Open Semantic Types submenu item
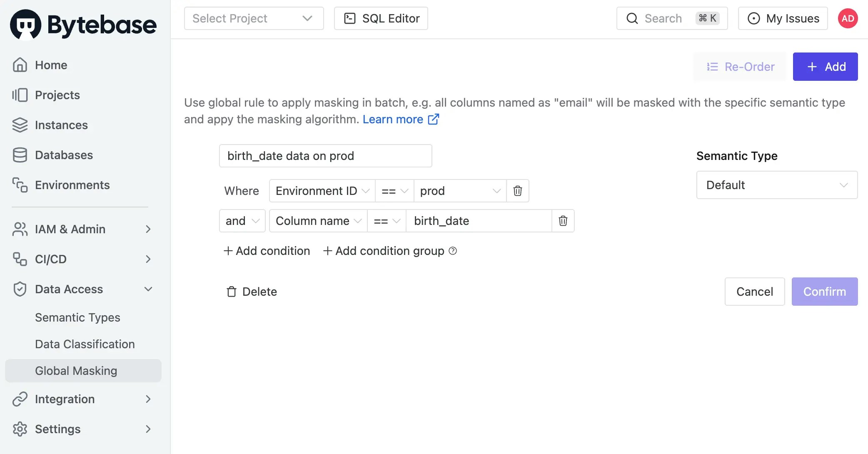The width and height of the screenshot is (868, 454). coord(77,317)
